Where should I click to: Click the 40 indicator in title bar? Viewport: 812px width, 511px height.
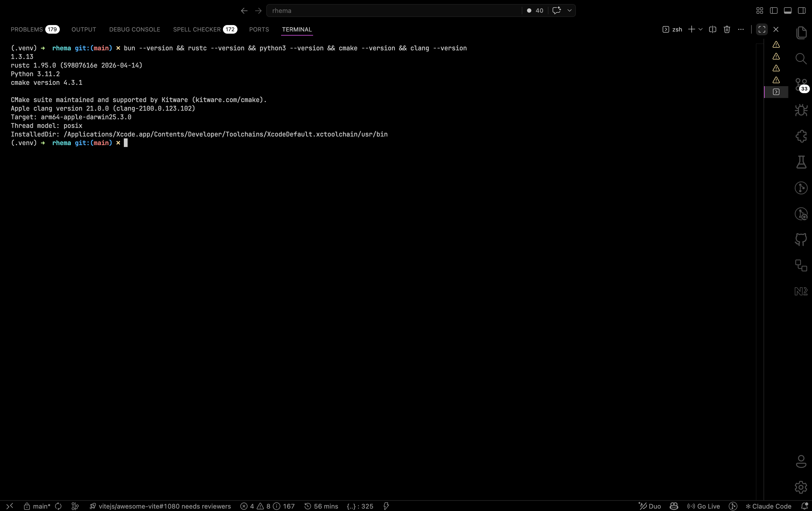click(x=535, y=10)
